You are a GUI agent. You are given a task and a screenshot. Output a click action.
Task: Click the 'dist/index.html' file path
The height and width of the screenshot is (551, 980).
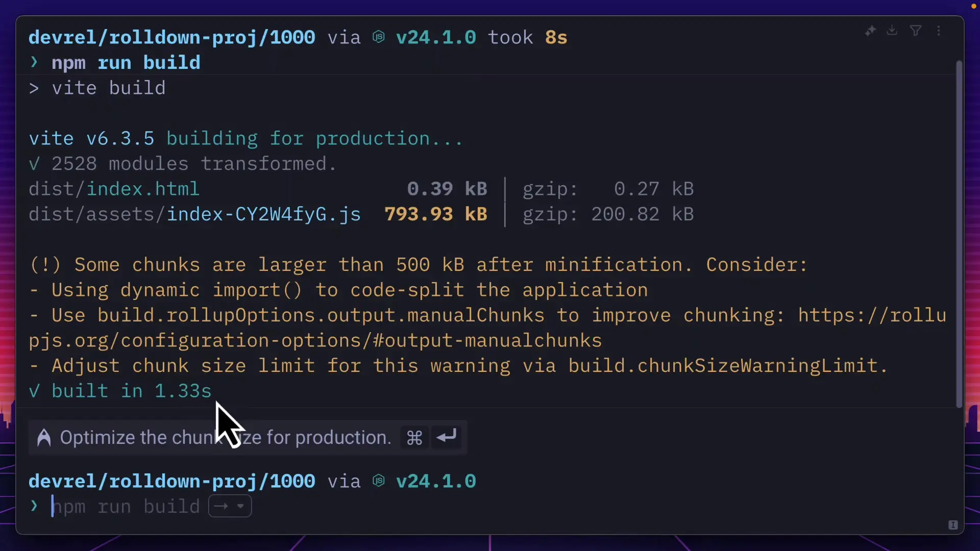click(114, 189)
